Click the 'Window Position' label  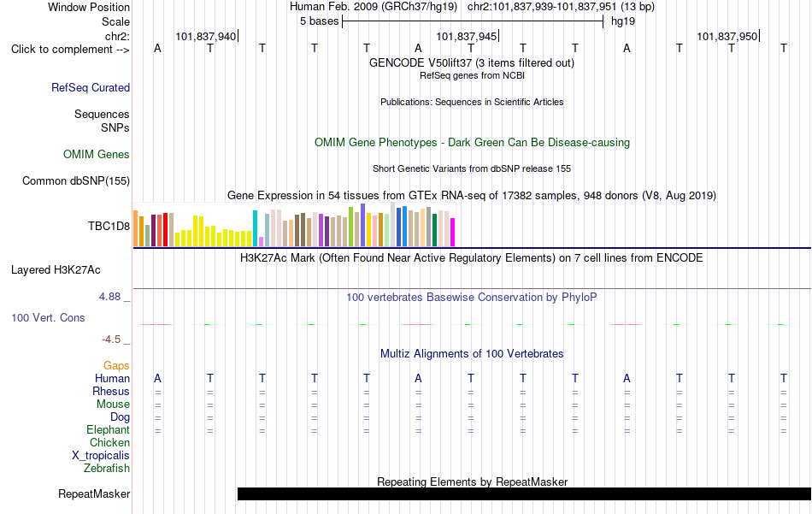[x=89, y=7]
